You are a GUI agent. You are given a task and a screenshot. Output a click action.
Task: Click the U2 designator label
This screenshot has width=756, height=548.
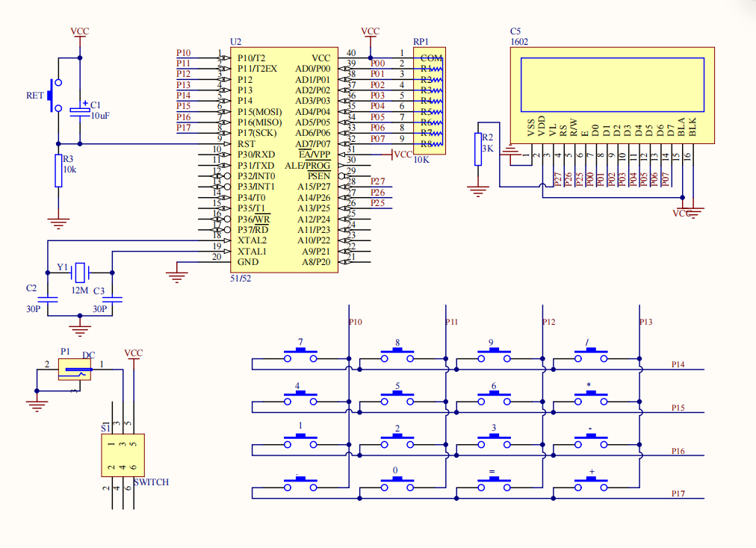236,42
